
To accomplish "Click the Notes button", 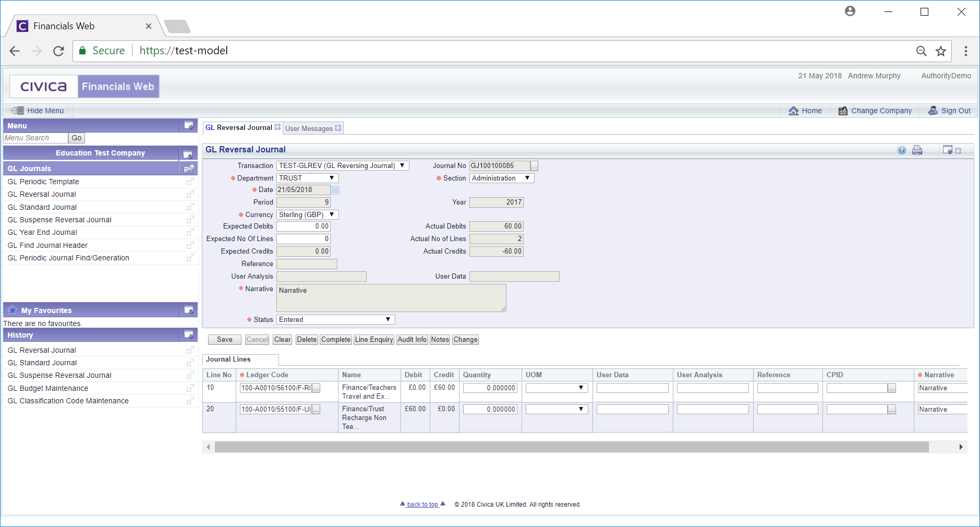I will tap(440, 340).
